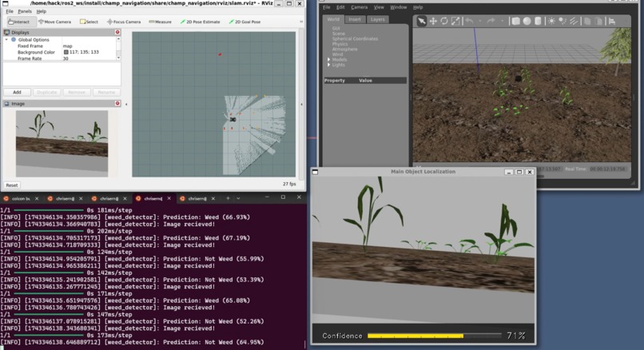Select Gazebo's rotate mode tool

pyautogui.click(x=444, y=21)
